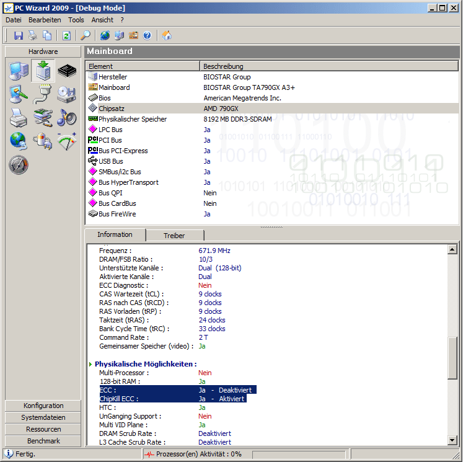
Task: Open the Datei menu
Action: click(x=14, y=20)
